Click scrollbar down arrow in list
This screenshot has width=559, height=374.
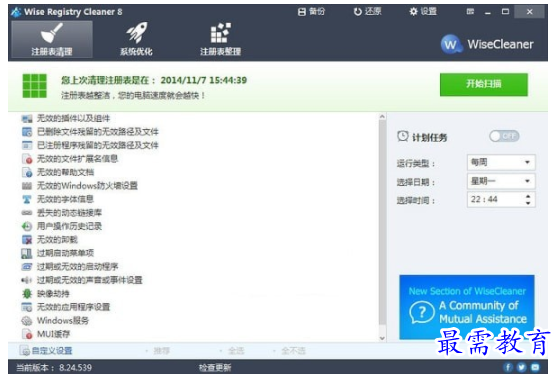(x=382, y=338)
